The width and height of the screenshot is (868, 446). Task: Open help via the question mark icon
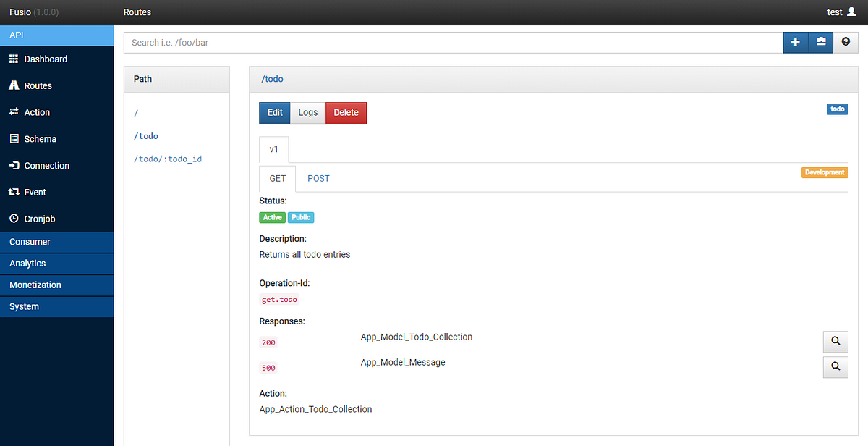tap(846, 42)
